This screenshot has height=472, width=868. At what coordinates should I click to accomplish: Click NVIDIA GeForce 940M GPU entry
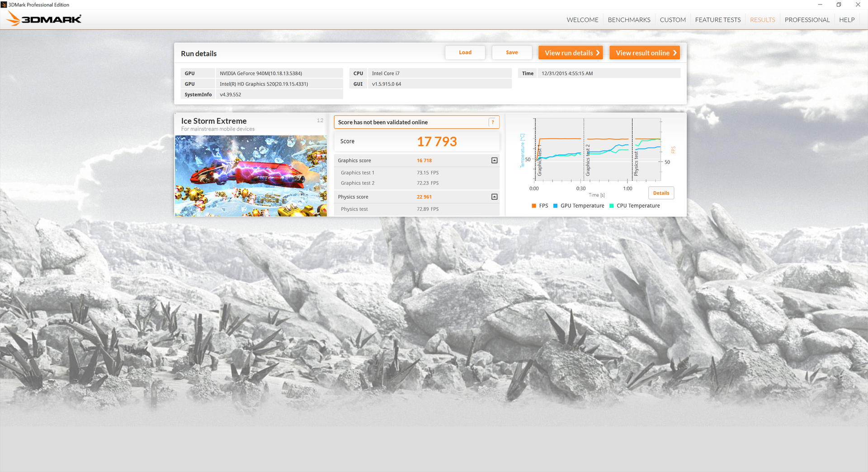[x=279, y=73]
